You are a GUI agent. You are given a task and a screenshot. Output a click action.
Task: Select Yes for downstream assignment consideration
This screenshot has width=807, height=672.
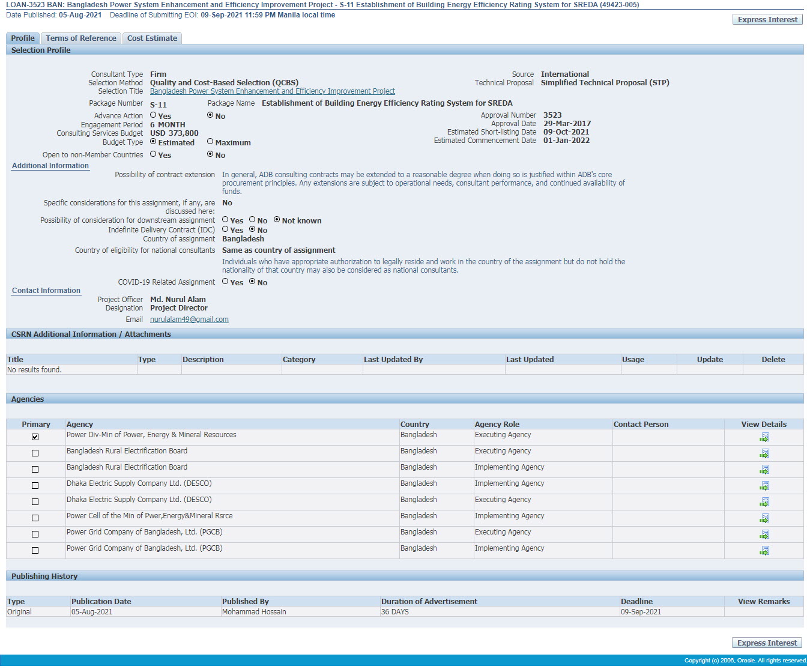(225, 220)
